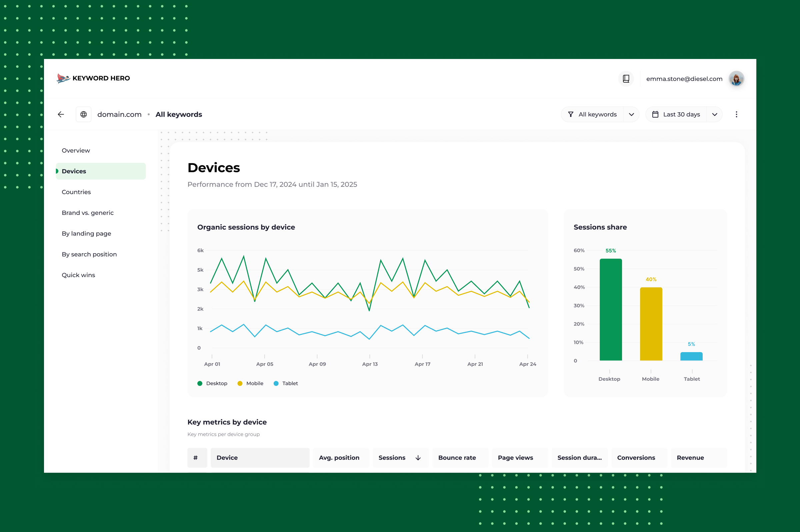This screenshot has width=800, height=532.
Task: Sort by Page views column
Action: point(520,458)
